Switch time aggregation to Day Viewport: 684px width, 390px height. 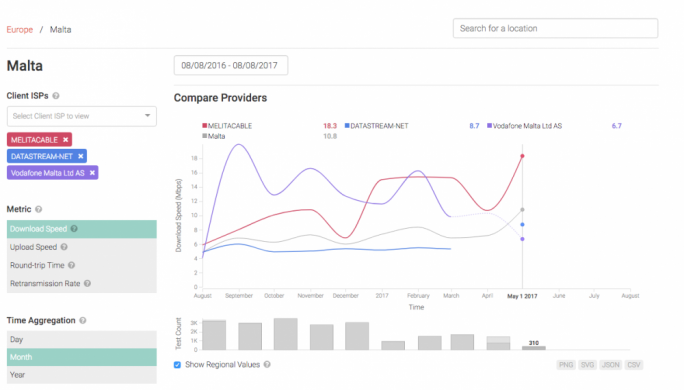click(82, 339)
